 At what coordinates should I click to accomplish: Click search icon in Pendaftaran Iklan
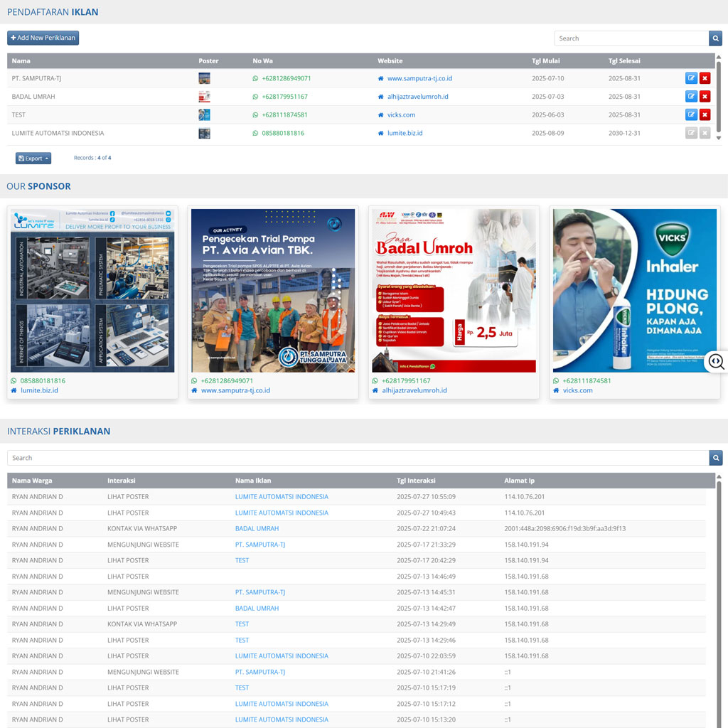715,38
